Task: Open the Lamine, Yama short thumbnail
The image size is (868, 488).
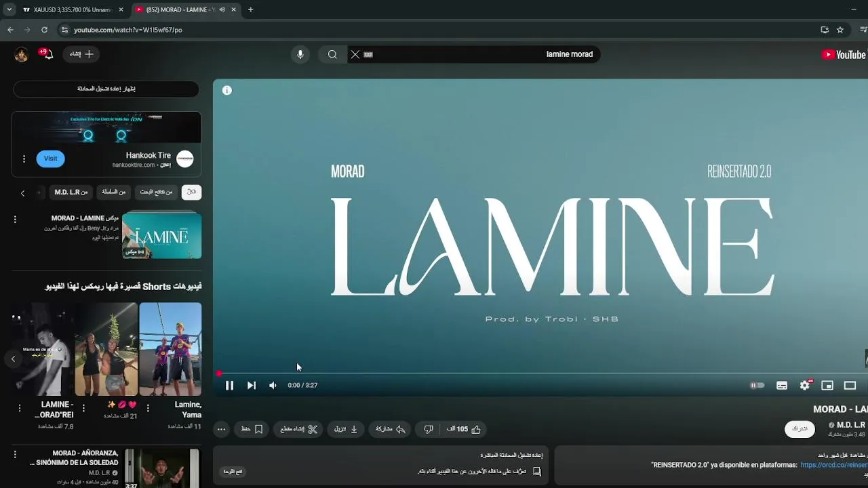Action: (170, 349)
